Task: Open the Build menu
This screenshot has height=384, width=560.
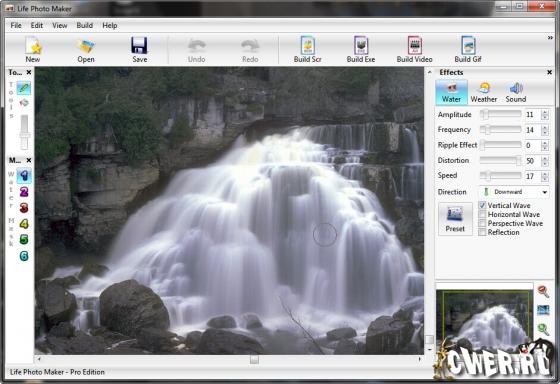Action: (85, 25)
